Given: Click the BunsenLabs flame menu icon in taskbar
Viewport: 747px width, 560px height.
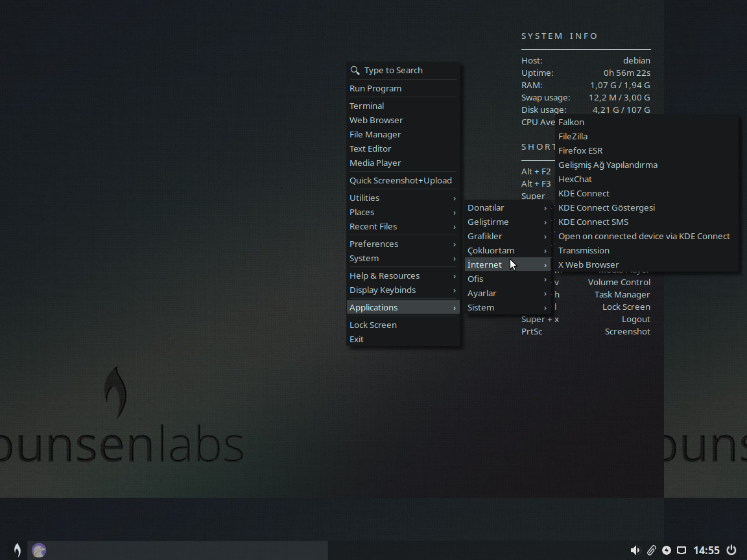Looking at the screenshot, I should click(x=17, y=550).
